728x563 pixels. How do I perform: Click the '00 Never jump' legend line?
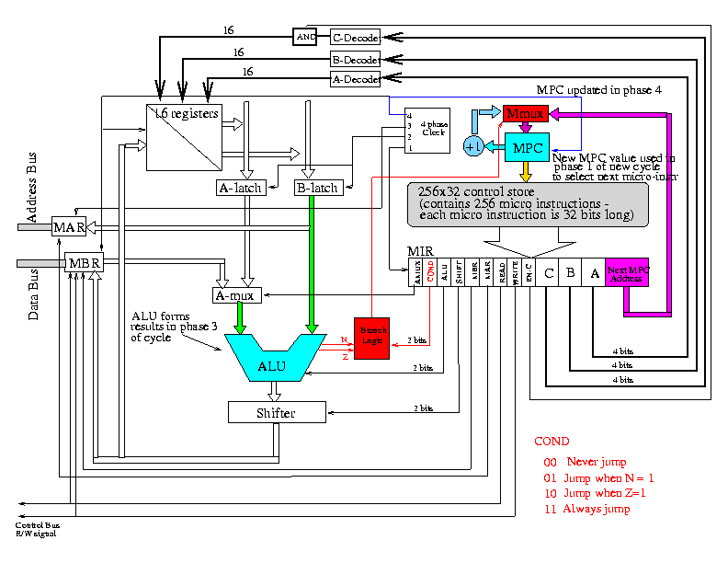pyautogui.click(x=585, y=462)
